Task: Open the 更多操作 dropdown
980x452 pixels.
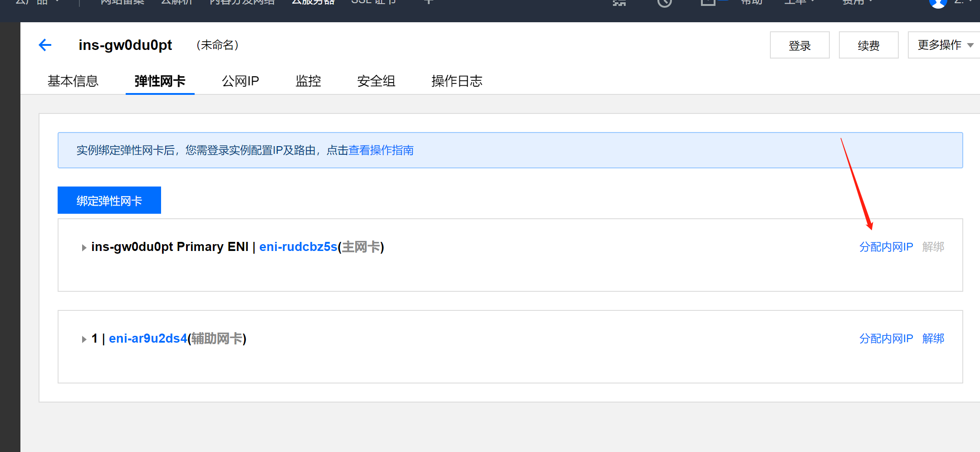Action: tap(944, 45)
